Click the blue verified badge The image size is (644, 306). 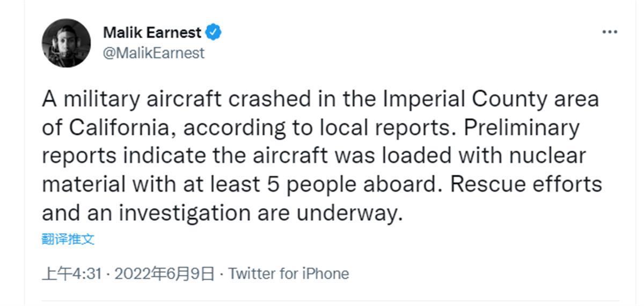point(214,32)
